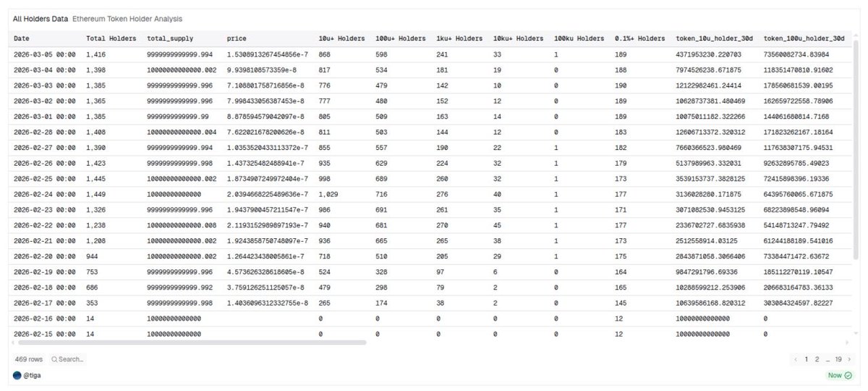Click price cell 2.0394668225489636e-7
Viewport: 868px width, 391px height.
(x=267, y=194)
